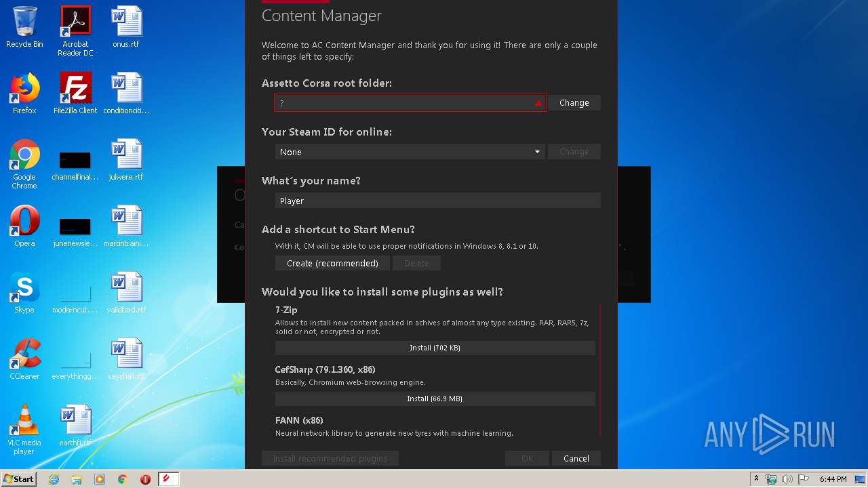The image size is (868, 488).
Task: Launch VLC media player shortcut
Action: tap(24, 430)
